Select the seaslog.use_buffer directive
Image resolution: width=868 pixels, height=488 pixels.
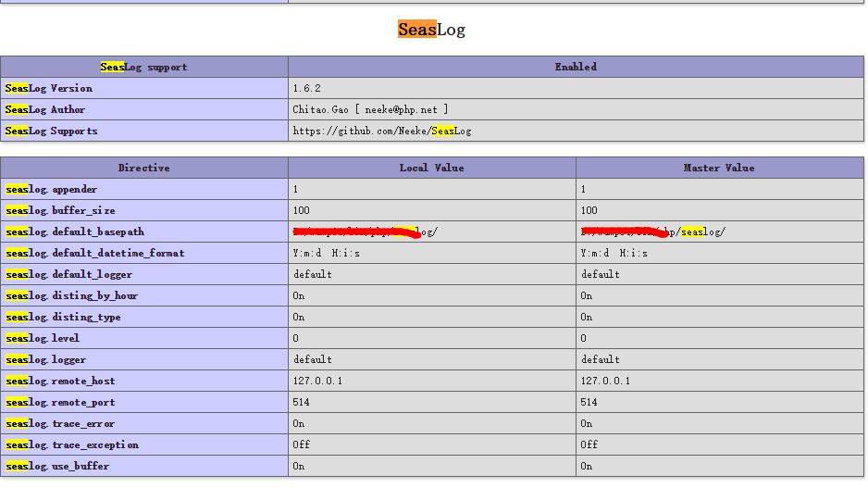click(57, 467)
